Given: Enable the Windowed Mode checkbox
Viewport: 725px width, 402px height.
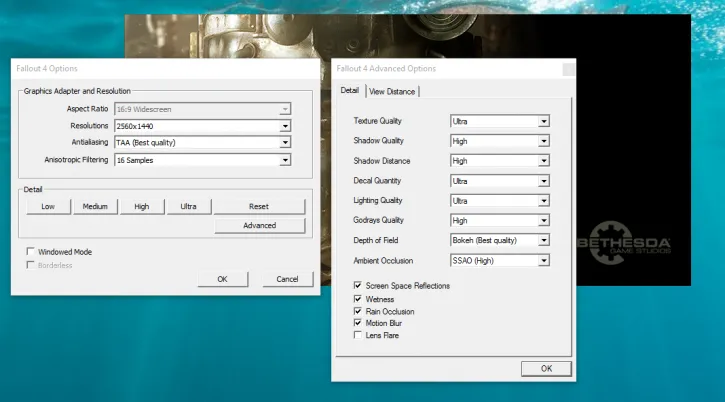Looking at the screenshot, I should (x=31, y=252).
